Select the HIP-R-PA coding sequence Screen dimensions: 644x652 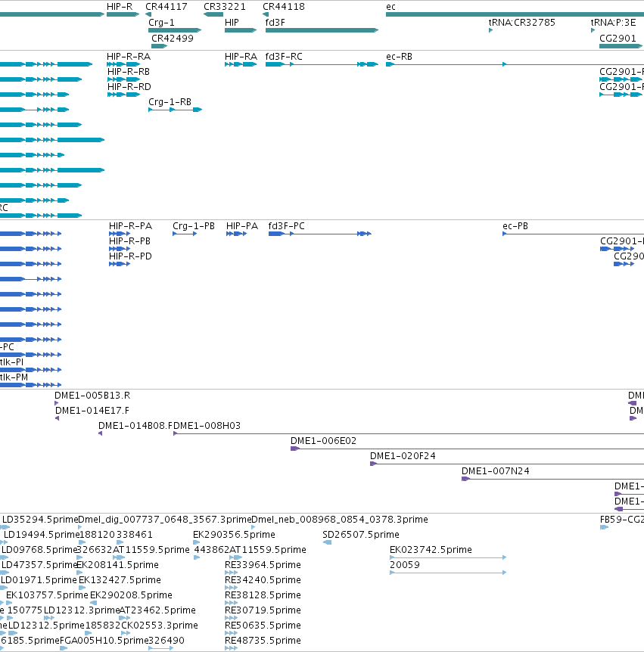(120, 234)
